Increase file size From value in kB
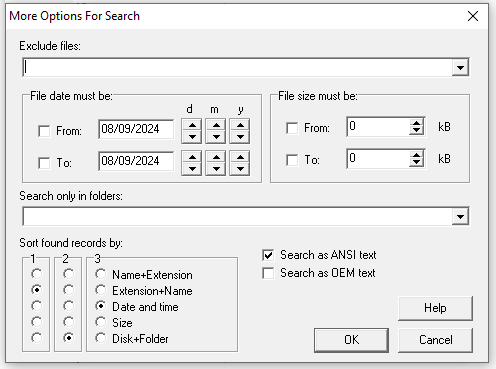Image resolution: width=496 pixels, height=369 pixels. 416,123
